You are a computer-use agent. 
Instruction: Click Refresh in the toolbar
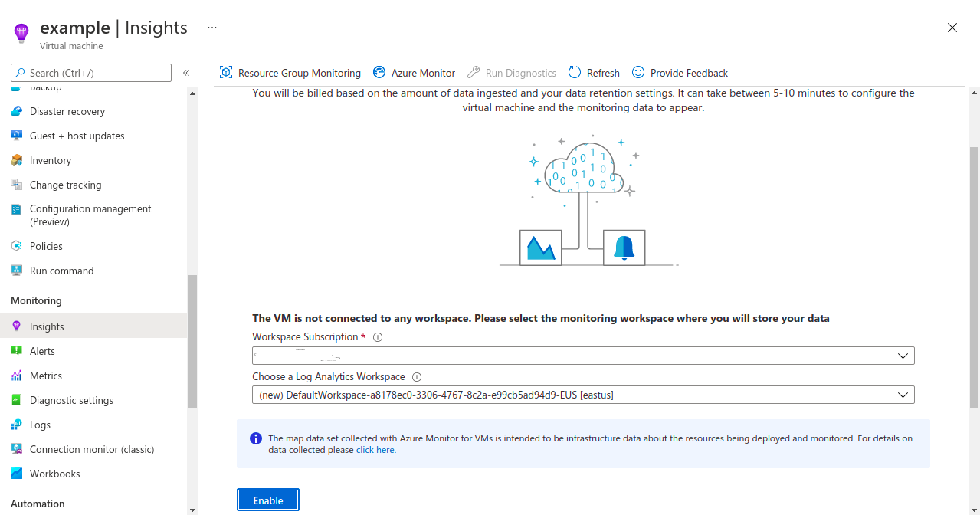[595, 73]
